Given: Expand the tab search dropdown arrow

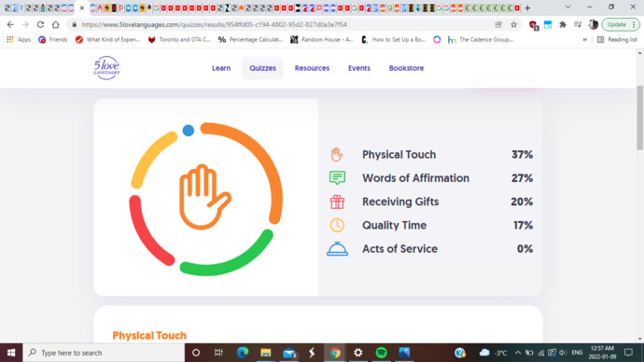Looking at the screenshot, I should coord(567,7).
